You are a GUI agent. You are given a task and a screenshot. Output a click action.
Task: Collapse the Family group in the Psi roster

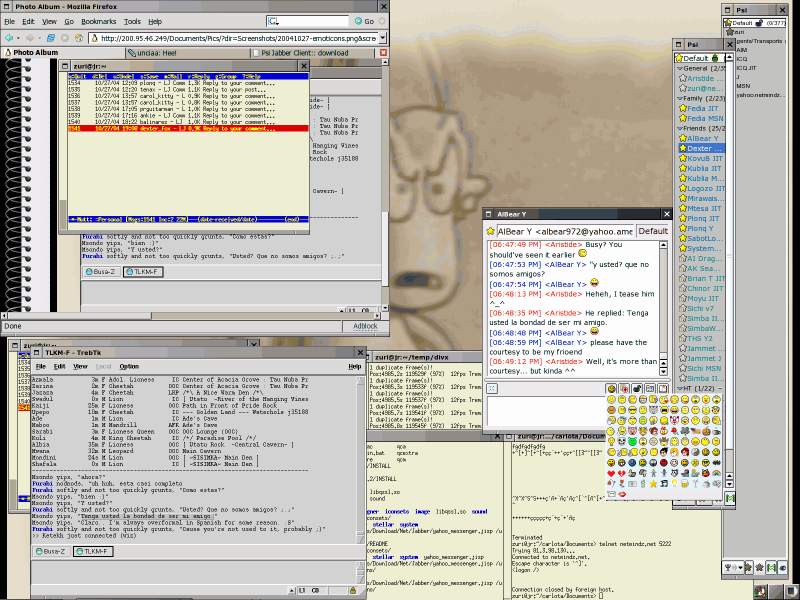681,99
